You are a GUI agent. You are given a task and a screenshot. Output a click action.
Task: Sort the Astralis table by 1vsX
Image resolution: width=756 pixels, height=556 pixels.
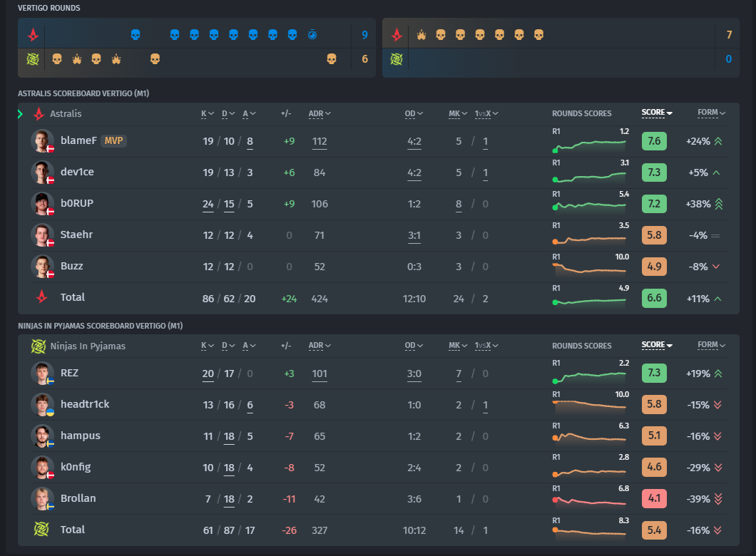[486, 114]
